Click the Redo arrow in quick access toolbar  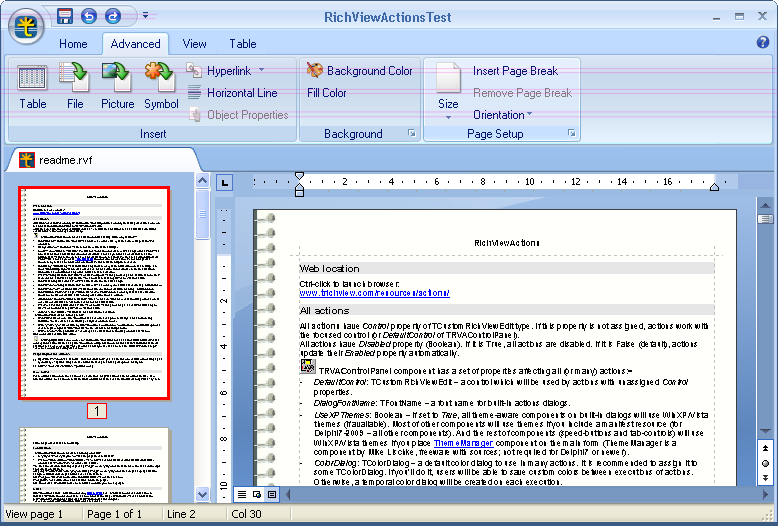point(113,16)
